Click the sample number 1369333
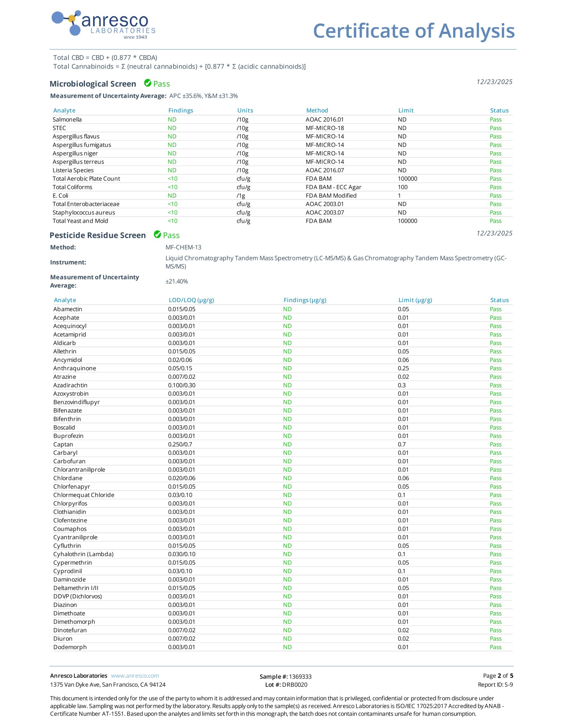Image resolution: width=562 pixels, height=728 pixels. (300, 677)
